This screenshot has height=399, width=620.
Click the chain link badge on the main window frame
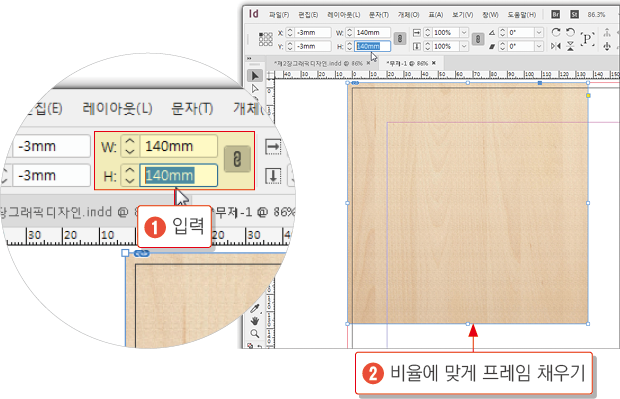click(x=355, y=83)
